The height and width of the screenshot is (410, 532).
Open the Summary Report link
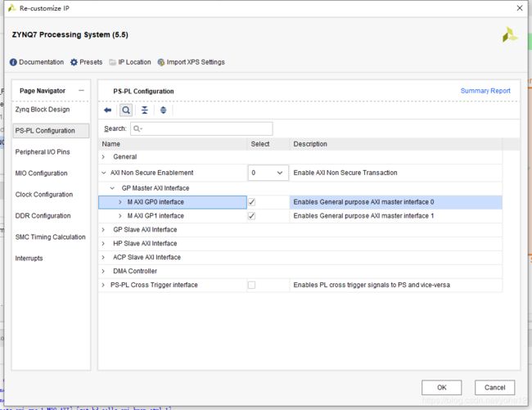click(485, 91)
